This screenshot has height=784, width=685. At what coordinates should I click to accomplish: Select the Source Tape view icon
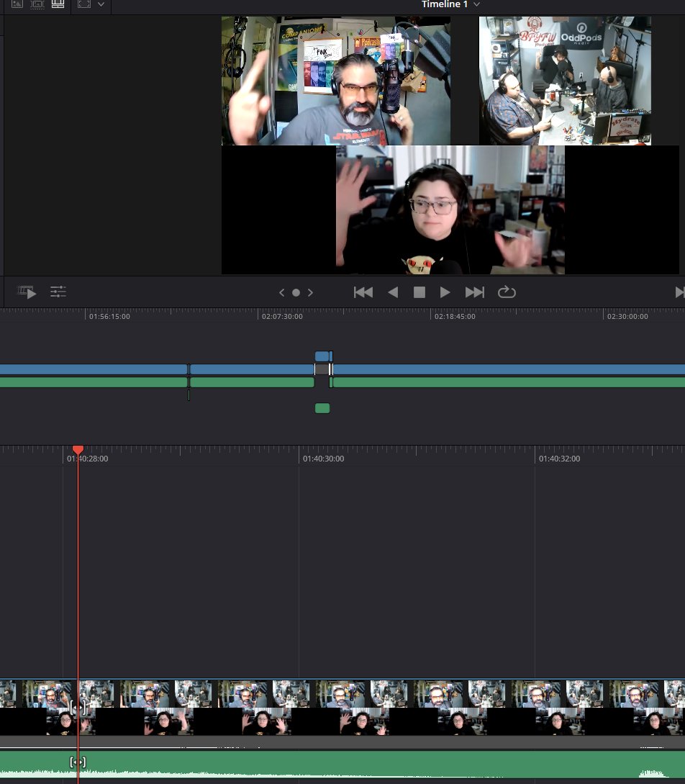point(36,4)
